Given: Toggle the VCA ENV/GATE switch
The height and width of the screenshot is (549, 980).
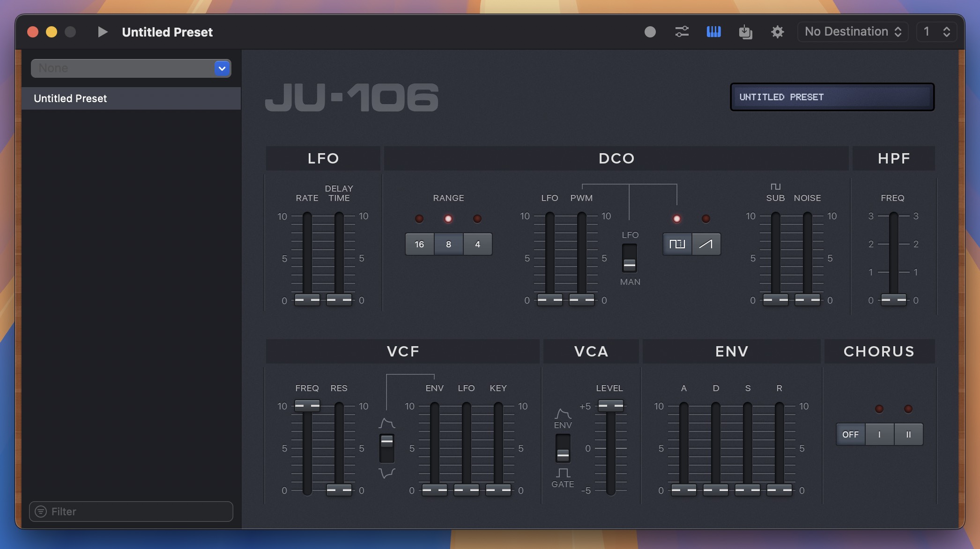Looking at the screenshot, I should coord(563,448).
